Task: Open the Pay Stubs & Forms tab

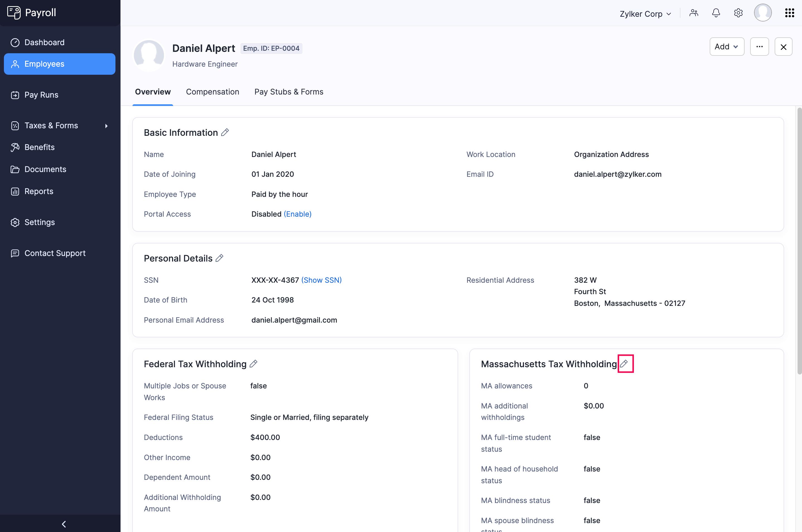Action: click(x=289, y=92)
